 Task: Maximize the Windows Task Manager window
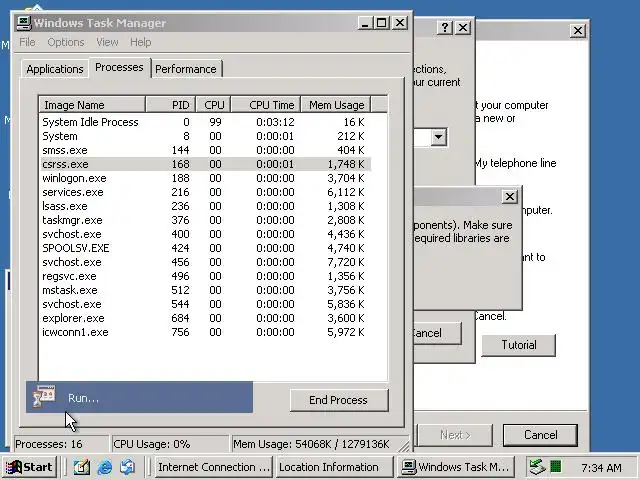point(382,23)
